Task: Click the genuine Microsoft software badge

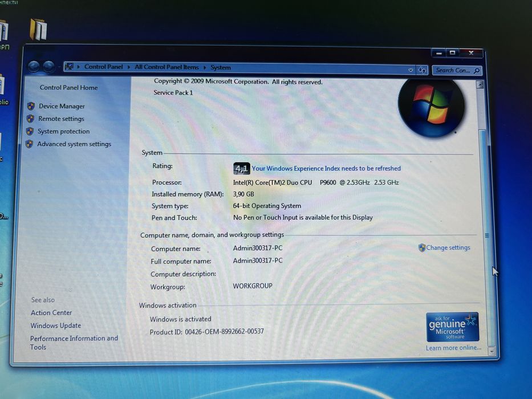Action: (452, 327)
